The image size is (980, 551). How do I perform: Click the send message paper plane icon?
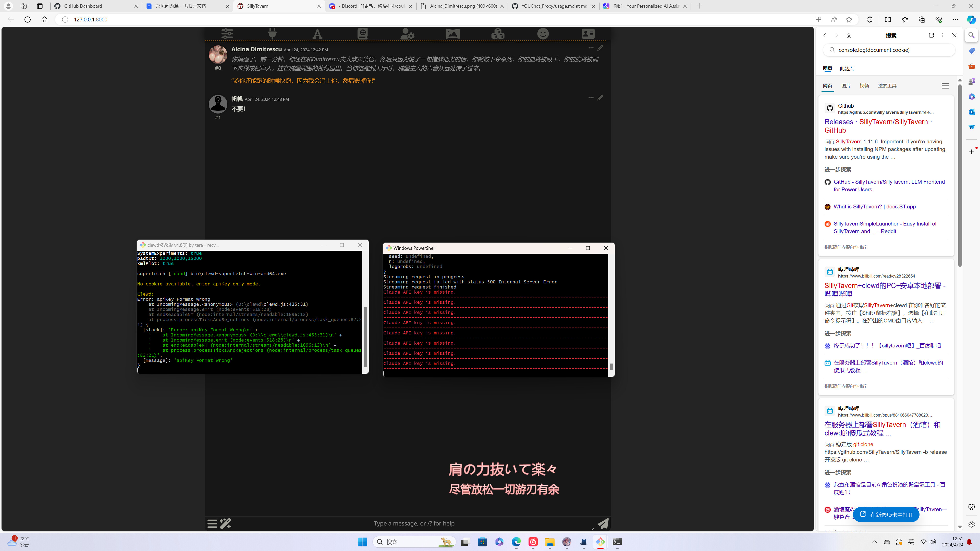[x=603, y=523]
